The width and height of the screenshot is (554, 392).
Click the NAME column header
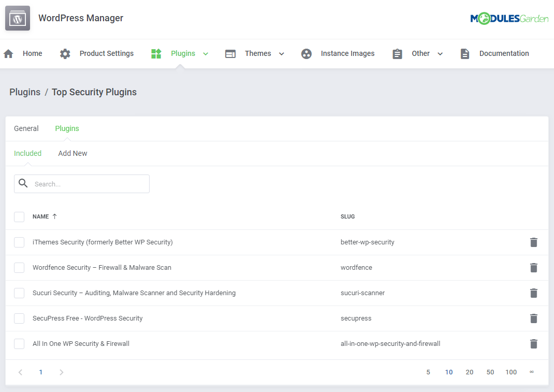[x=40, y=216]
